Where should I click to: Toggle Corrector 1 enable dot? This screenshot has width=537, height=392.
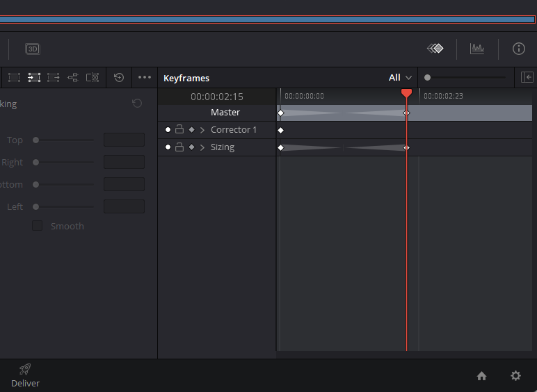[168, 130]
